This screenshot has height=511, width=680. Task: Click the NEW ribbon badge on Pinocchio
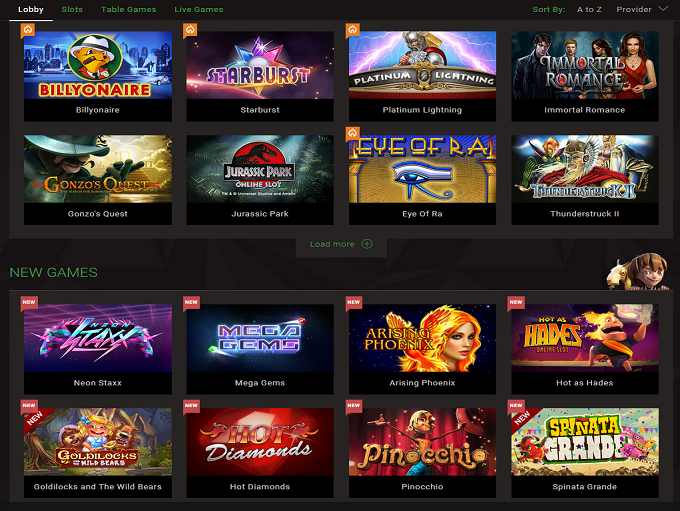click(354, 406)
